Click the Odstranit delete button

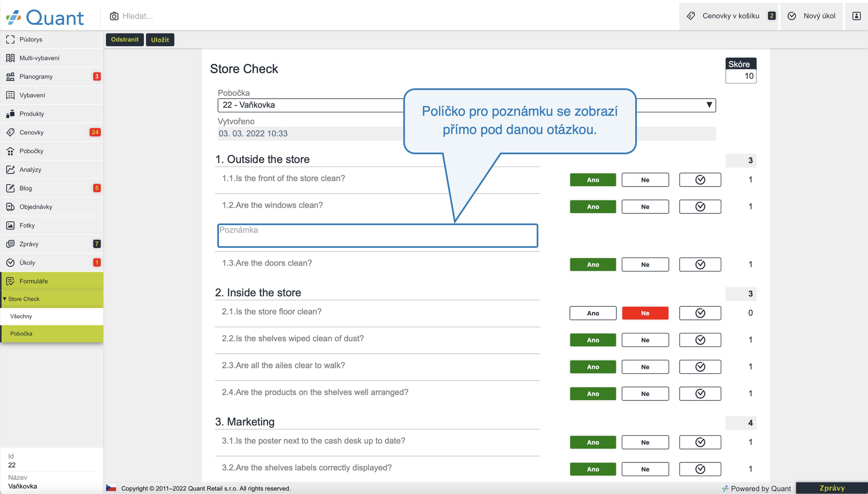click(x=125, y=40)
